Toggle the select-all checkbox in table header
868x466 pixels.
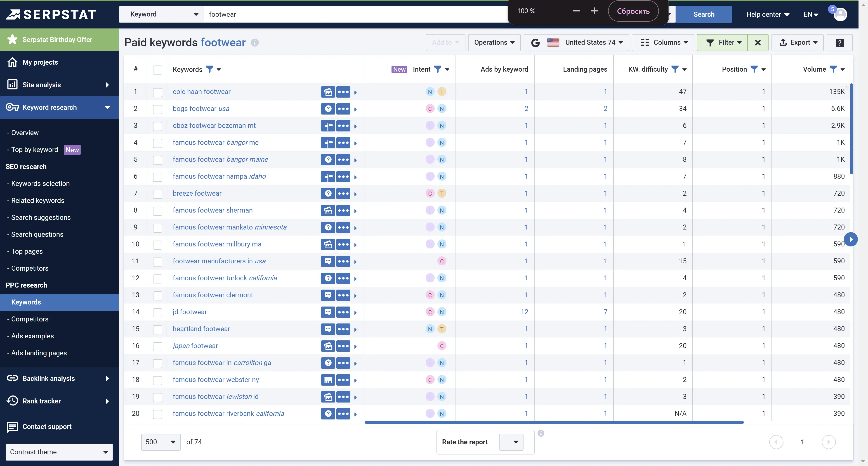(157, 70)
